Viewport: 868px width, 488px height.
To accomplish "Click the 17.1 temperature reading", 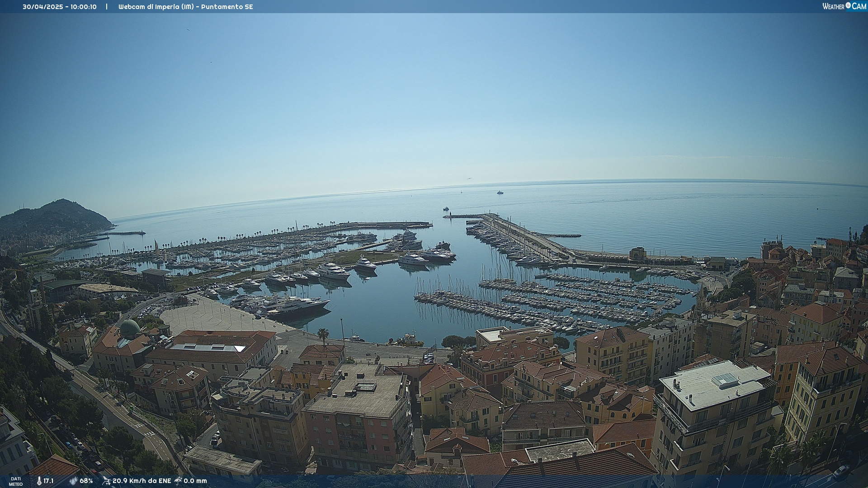I will pos(48,481).
